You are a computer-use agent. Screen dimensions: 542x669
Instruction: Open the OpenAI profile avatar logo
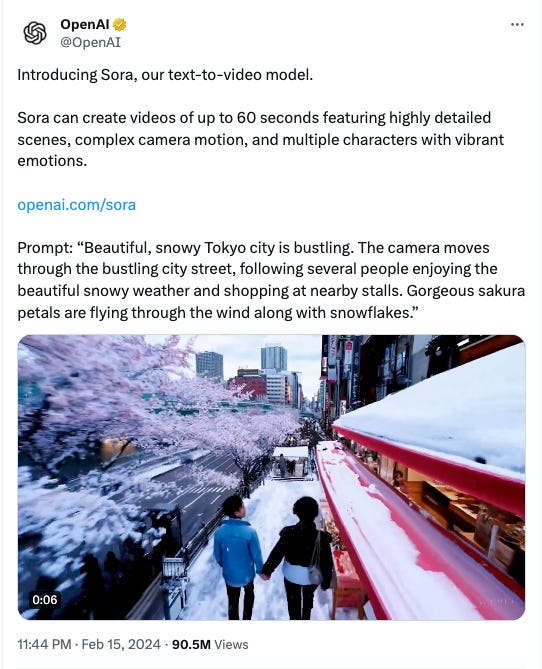coord(35,33)
